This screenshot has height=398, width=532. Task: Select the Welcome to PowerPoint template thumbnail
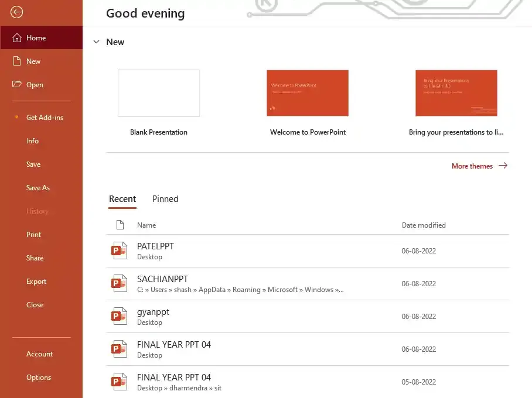[308, 93]
